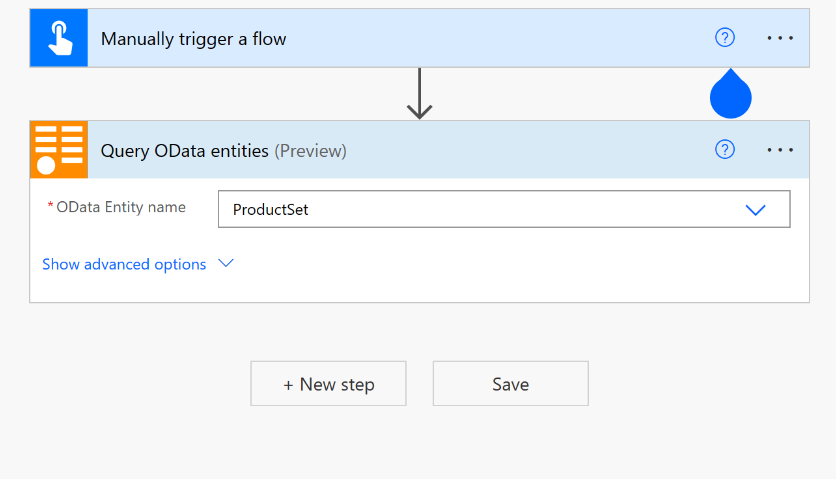Image resolution: width=836 pixels, height=479 pixels.
Task: Open the trigger card's ellipsis menu
Action: [x=780, y=38]
